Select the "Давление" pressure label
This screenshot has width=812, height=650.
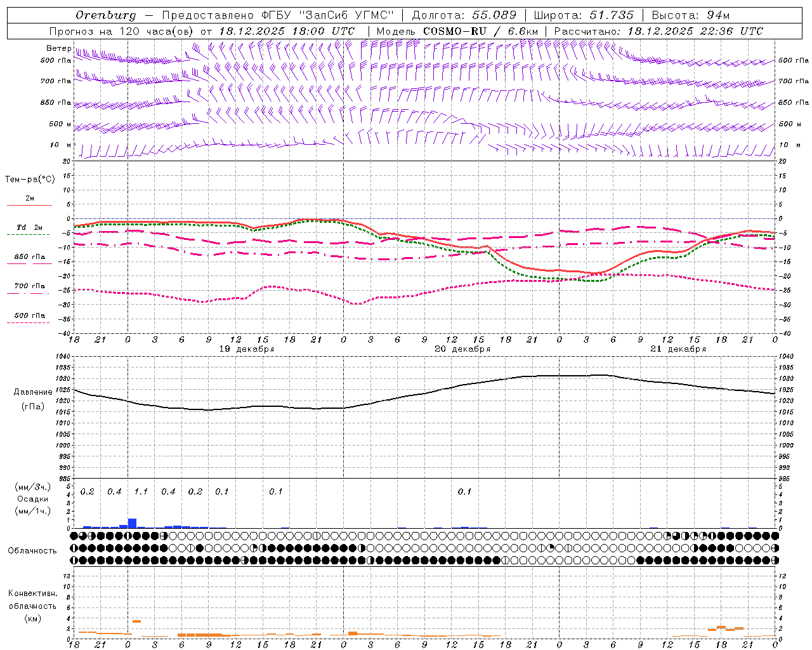(33, 392)
